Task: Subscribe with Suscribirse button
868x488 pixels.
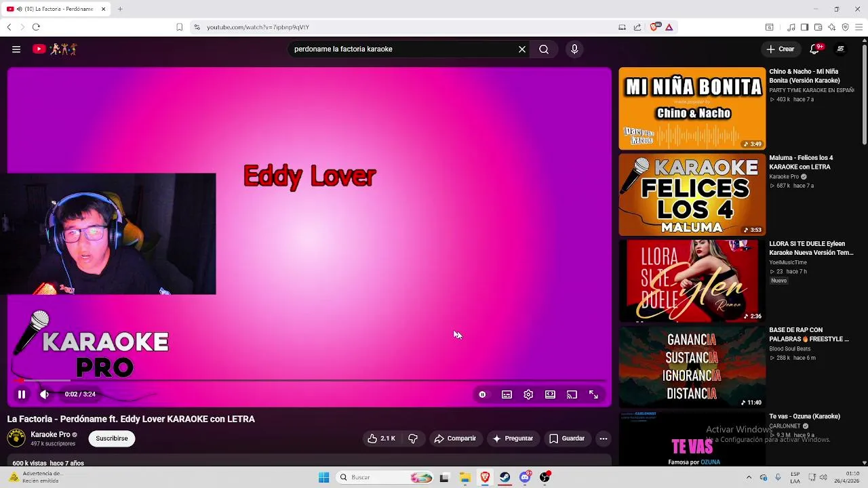Action: 112,439
